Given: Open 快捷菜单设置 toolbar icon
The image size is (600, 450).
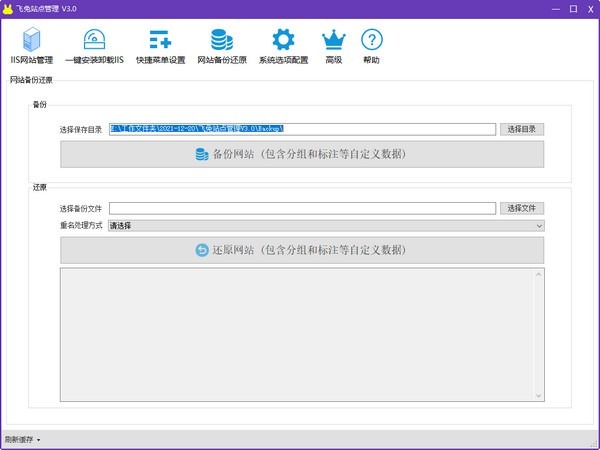Looking at the screenshot, I should pyautogui.click(x=160, y=46).
